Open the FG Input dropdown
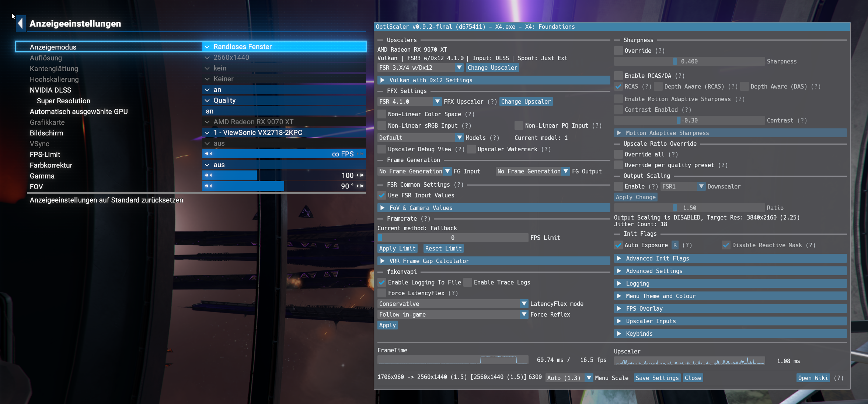 click(414, 171)
